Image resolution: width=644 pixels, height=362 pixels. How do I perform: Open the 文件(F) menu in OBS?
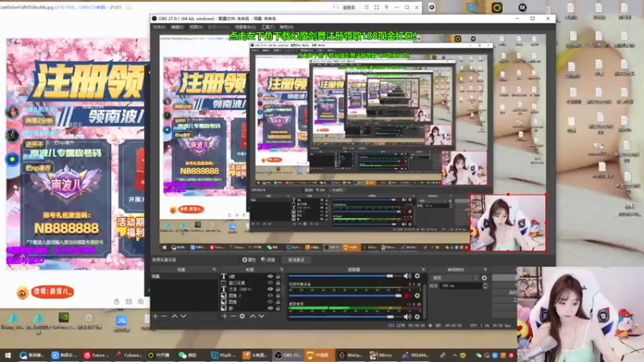[159, 27]
